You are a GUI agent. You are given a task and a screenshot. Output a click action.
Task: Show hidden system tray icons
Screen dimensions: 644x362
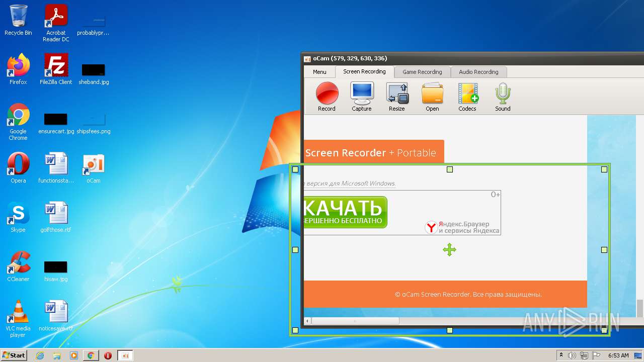(561, 355)
